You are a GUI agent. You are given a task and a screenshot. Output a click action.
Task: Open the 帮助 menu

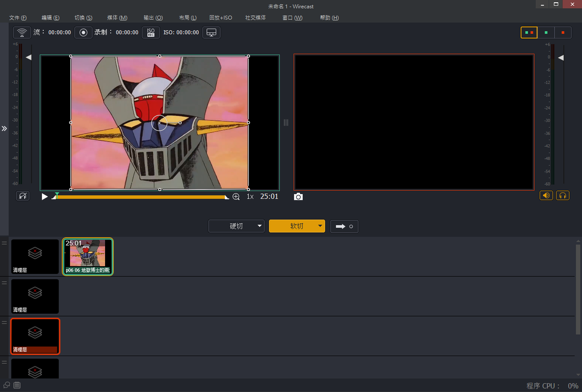(329, 18)
